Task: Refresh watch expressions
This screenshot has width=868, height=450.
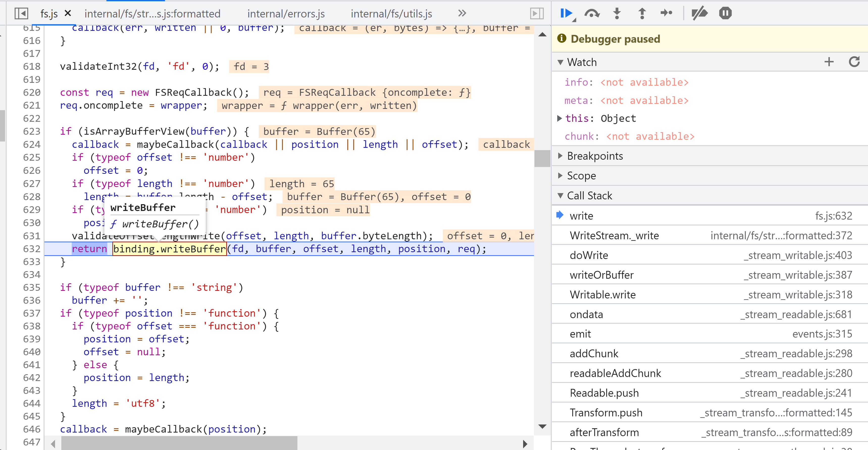Action: pyautogui.click(x=854, y=62)
